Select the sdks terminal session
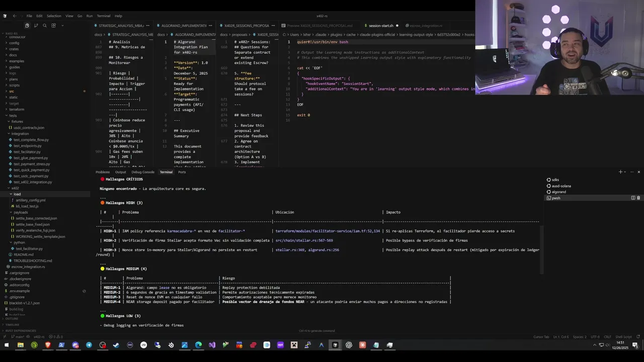644x362 pixels. tap(594, 179)
